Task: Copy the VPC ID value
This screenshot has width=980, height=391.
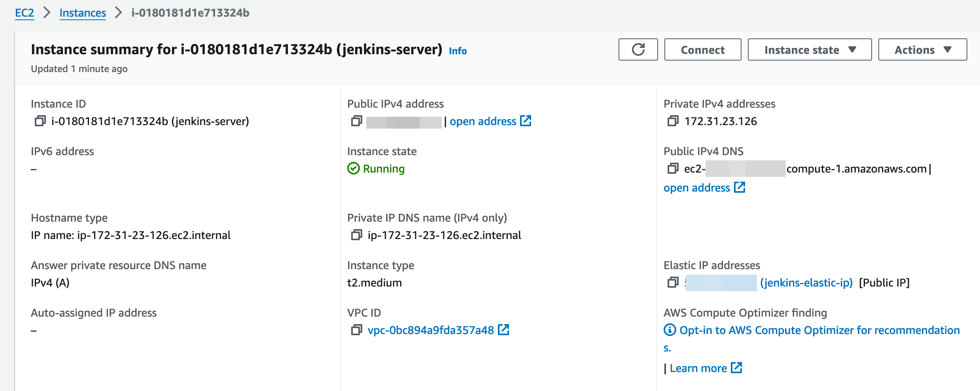Action: (356, 330)
